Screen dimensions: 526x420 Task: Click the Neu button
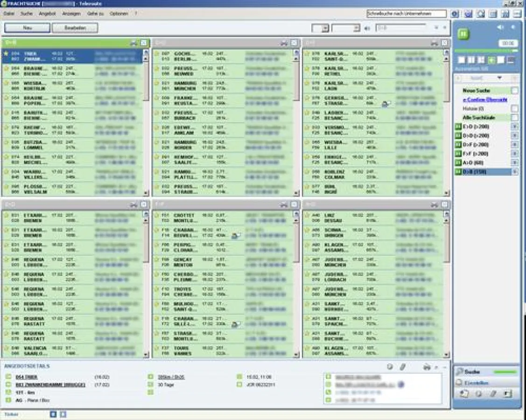pos(27,28)
